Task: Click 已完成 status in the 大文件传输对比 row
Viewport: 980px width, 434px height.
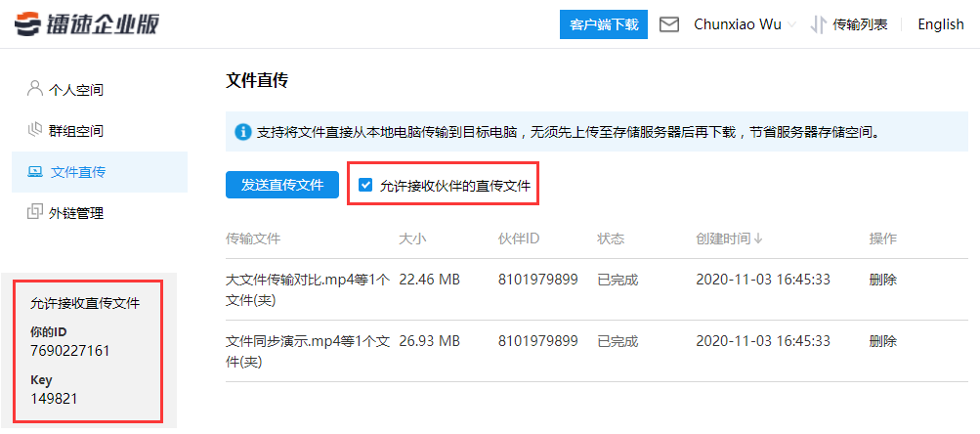Action: point(618,280)
